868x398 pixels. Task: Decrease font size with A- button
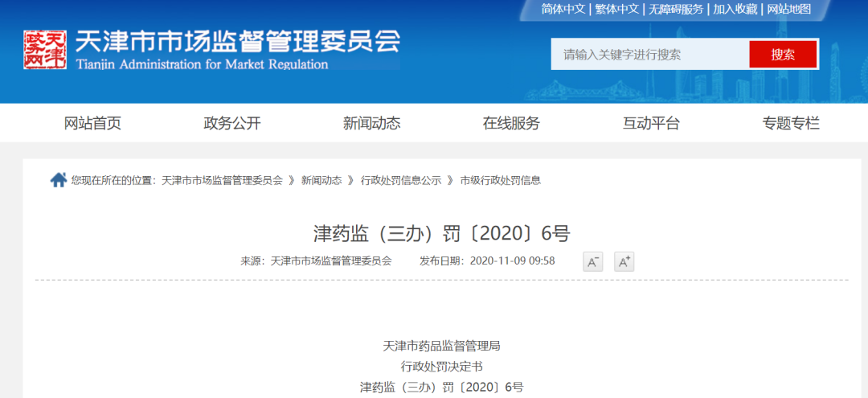[x=592, y=262]
